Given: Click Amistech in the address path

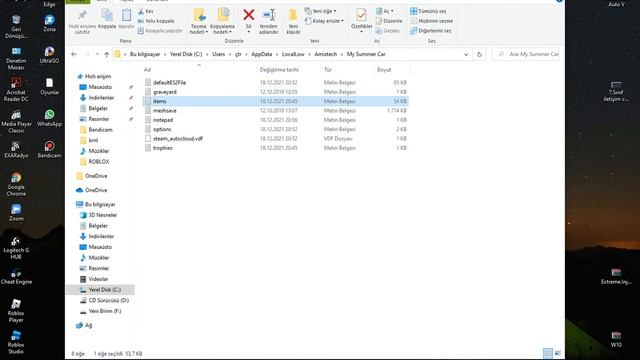Looking at the screenshot, I should click(326, 54).
